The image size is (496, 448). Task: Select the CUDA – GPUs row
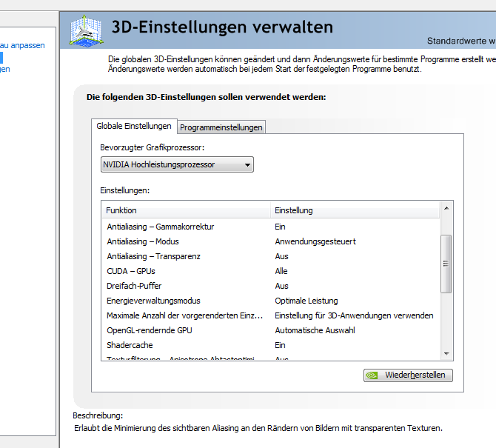pos(271,272)
